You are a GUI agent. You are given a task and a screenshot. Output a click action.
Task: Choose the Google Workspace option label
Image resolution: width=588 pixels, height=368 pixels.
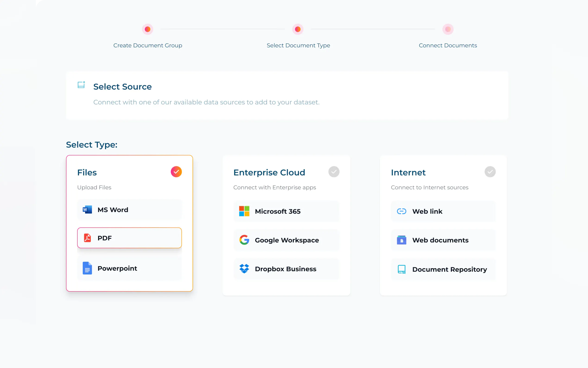pyautogui.click(x=287, y=240)
